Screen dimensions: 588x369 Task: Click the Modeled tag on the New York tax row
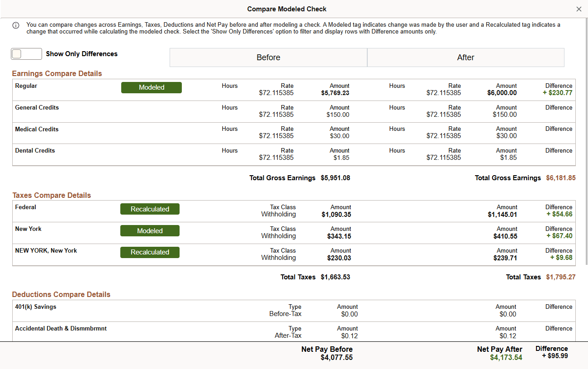point(150,230)
